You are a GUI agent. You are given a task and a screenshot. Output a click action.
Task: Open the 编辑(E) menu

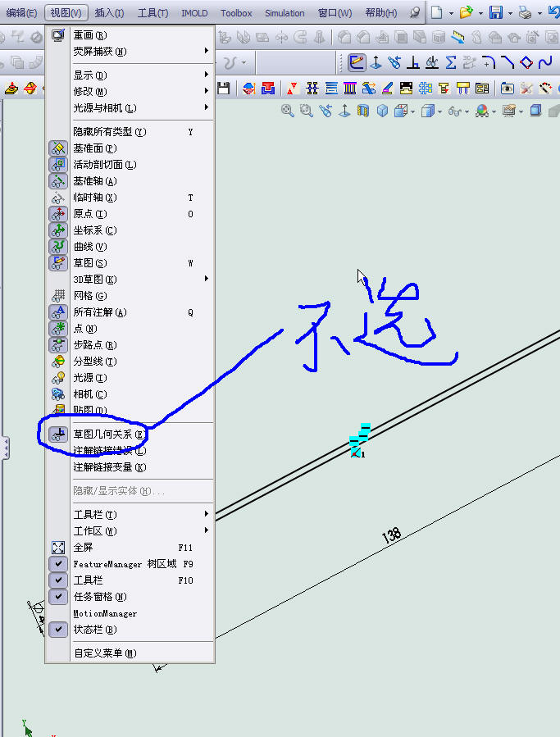[21, 13]
